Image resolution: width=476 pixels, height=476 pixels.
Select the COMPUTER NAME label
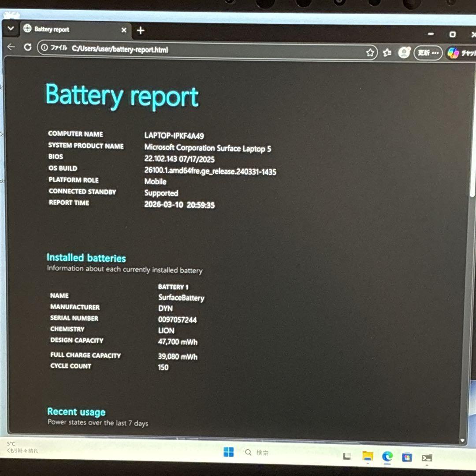point(75,134)
